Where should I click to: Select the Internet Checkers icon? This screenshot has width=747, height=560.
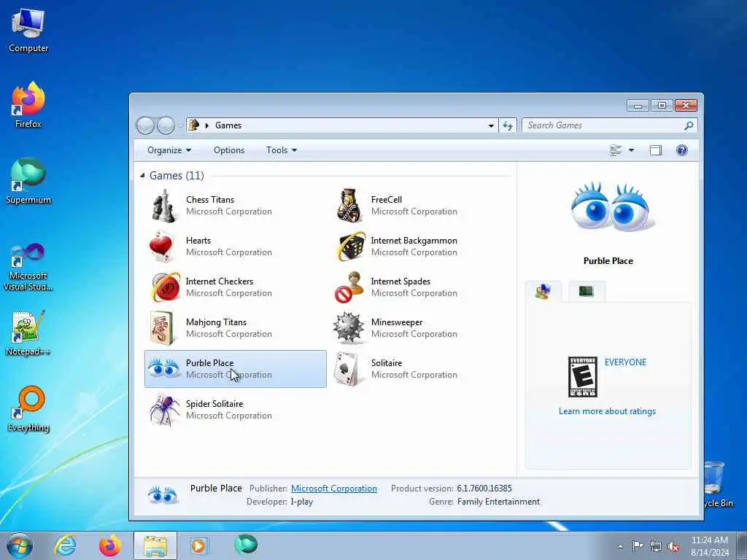[x=166, y=287]
